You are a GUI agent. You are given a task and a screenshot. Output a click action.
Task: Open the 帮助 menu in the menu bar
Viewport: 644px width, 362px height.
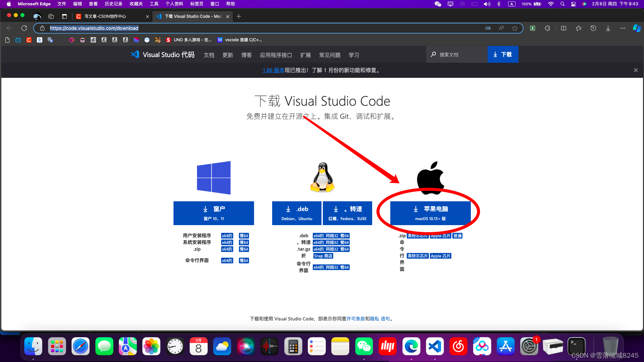[231, 4]
